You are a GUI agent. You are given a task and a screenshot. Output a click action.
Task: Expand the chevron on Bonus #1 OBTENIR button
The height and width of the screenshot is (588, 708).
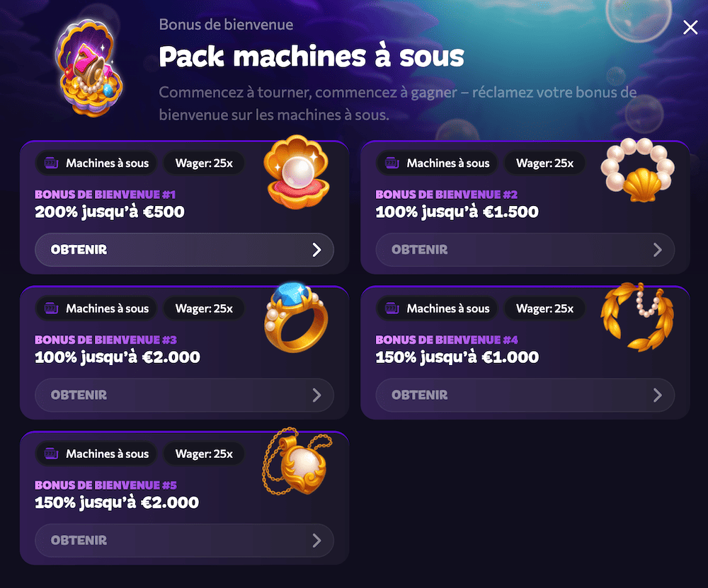[x=318, y=250]
